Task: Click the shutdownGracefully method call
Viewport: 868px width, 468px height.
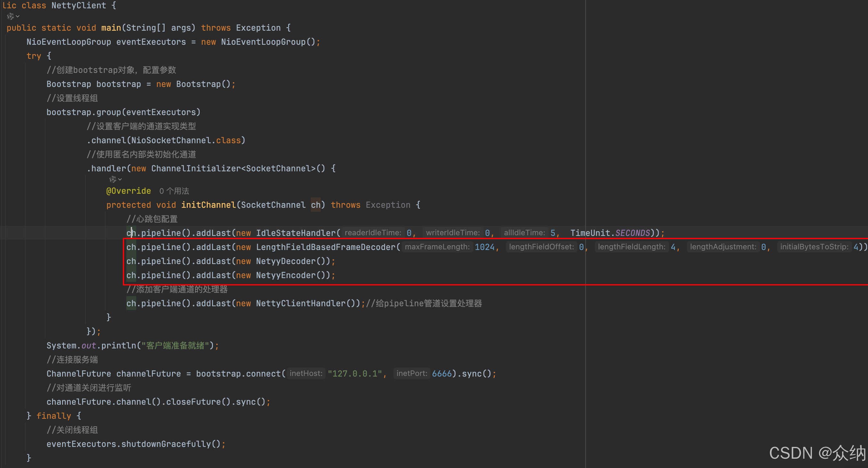Action: (x=166, y=444)
